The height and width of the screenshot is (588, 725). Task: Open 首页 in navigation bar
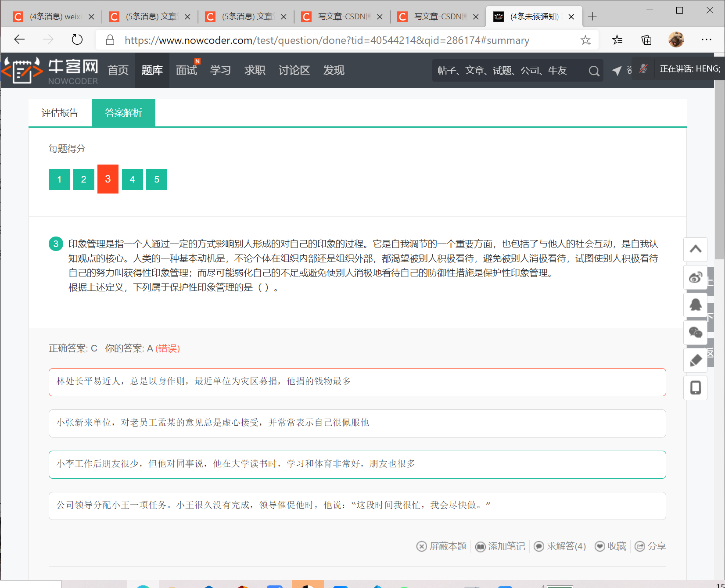point(118,70)
